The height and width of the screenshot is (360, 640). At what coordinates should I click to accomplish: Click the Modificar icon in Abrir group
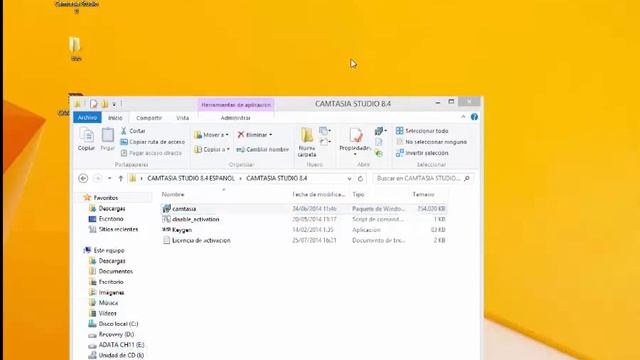point(379,142)
